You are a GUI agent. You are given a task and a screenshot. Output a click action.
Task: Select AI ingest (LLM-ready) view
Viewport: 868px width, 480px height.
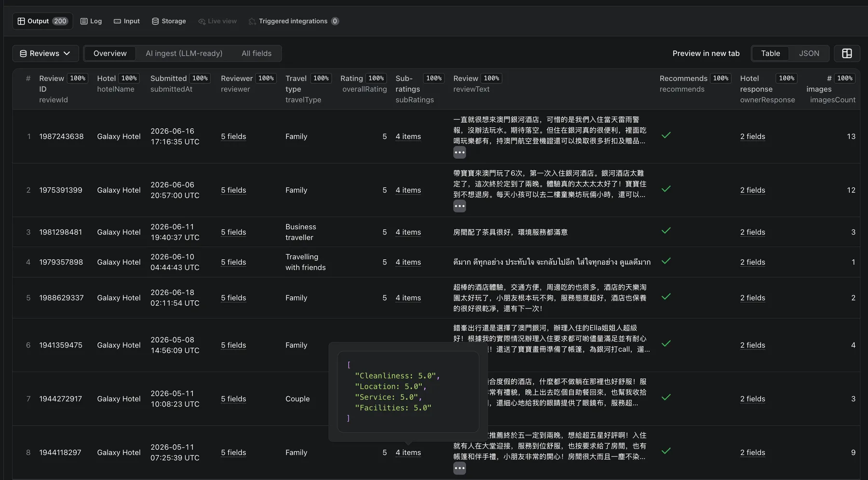[184, 53]
